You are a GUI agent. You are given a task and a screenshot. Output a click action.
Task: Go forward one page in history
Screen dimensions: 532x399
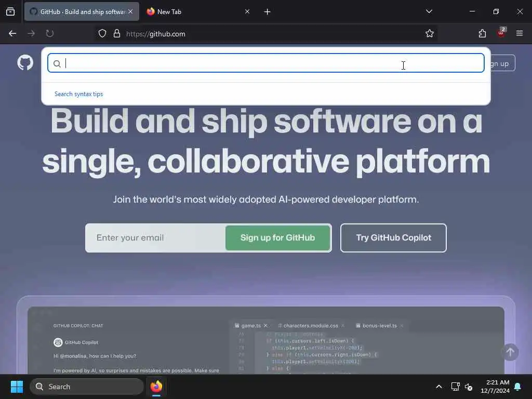(x=31, y=33)
